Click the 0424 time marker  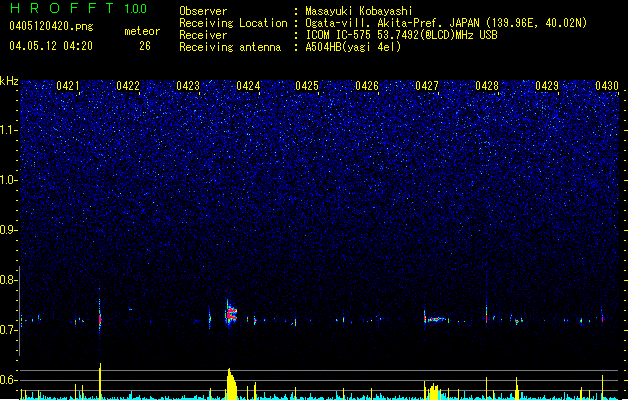coord(248,86)
